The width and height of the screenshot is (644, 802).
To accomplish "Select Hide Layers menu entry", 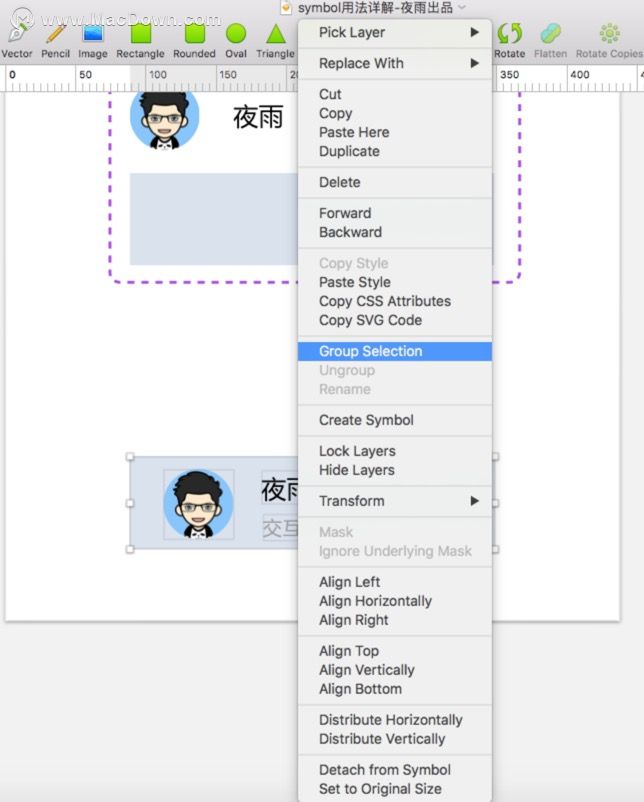I will pos(395,470).
